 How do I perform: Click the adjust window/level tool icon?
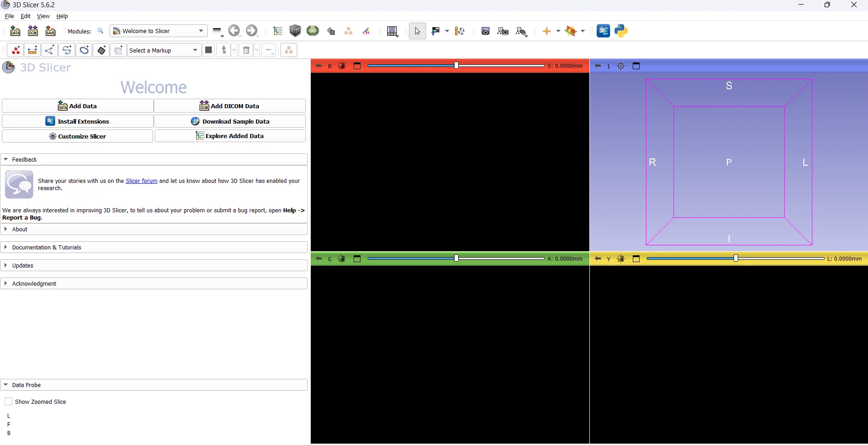[436, 31]
